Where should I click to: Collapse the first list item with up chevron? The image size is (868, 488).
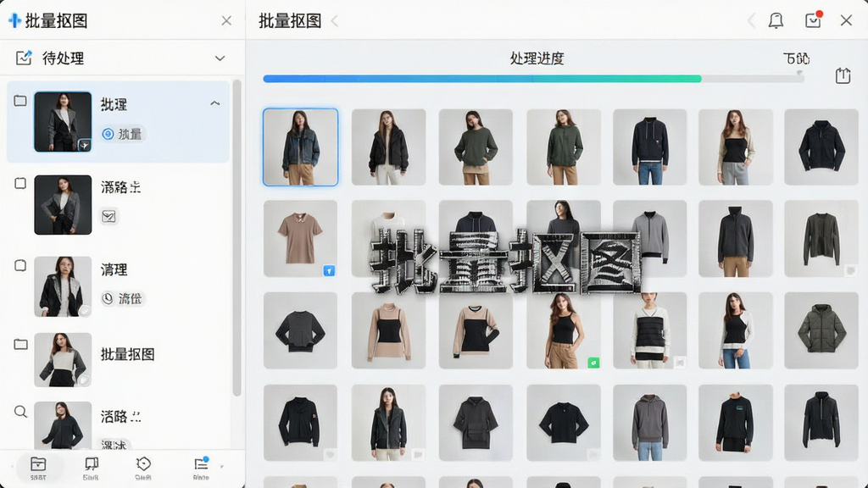(214, 103)
